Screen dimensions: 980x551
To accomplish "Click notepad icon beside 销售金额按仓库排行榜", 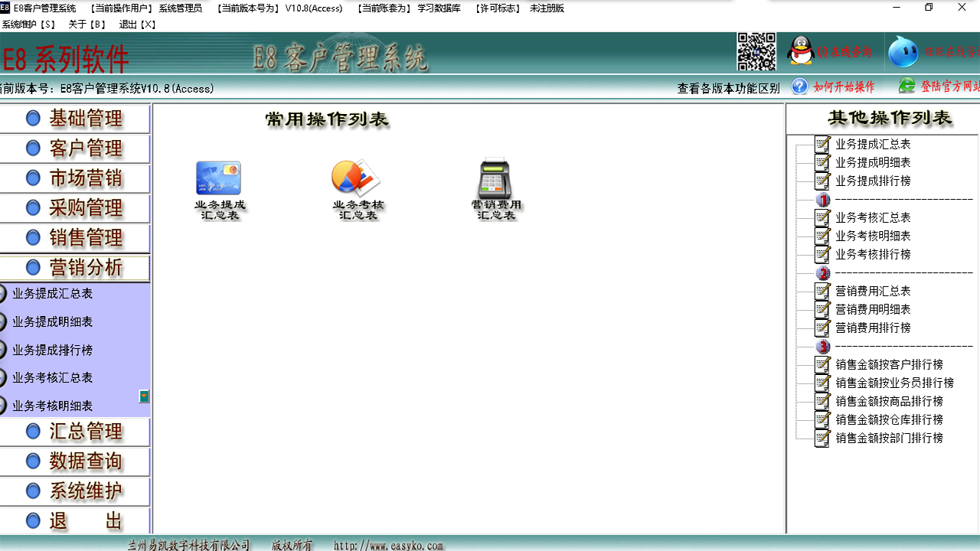I will [x=822, y=419].
